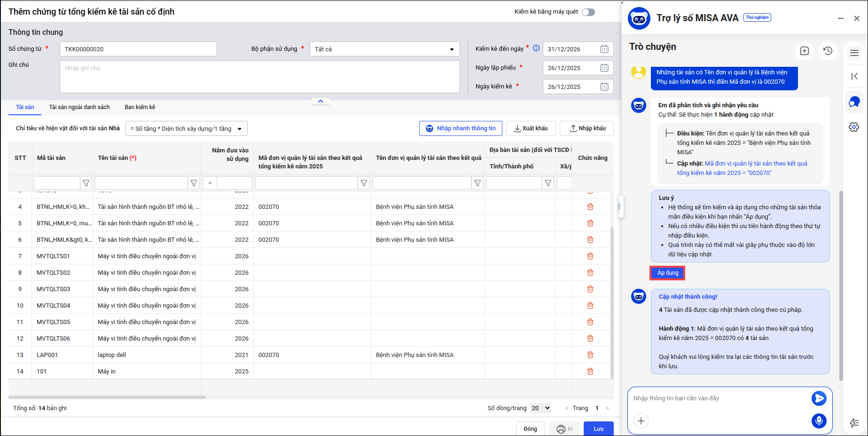Change rows per page dropdown
Screen dimensions: 868x436
(540, 408)
